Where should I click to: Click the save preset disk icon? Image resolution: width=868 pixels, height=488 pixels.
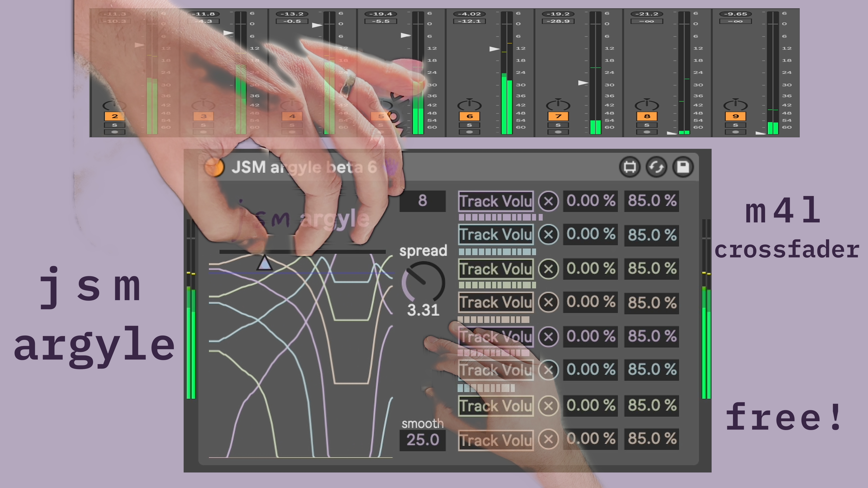(x=683, y=167)
